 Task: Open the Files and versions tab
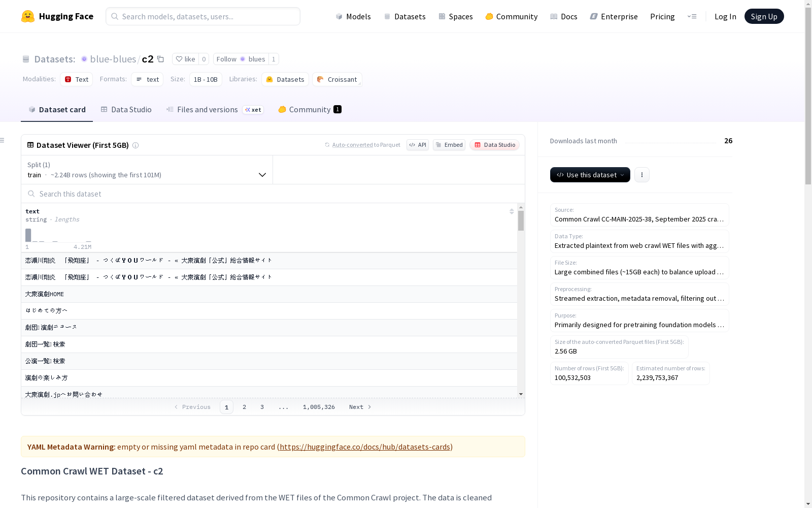[215, 110]
